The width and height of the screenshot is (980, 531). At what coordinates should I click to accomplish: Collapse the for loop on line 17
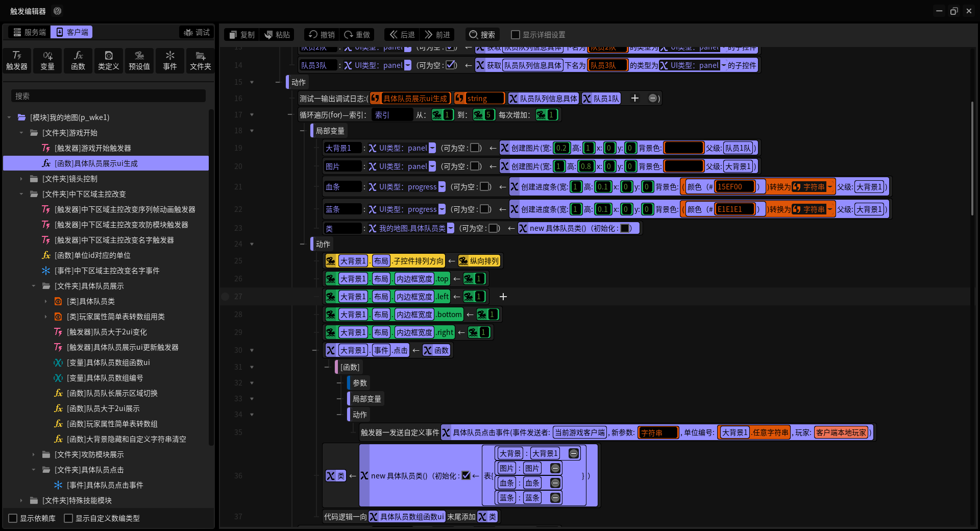pyautogui.click(x=252, y=115)
